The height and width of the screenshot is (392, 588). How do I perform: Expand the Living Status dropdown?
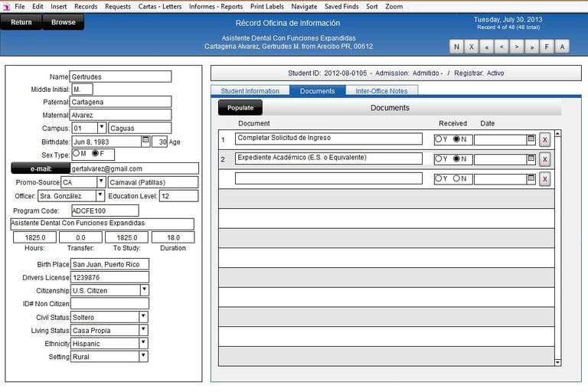click(x=144, y=330)
